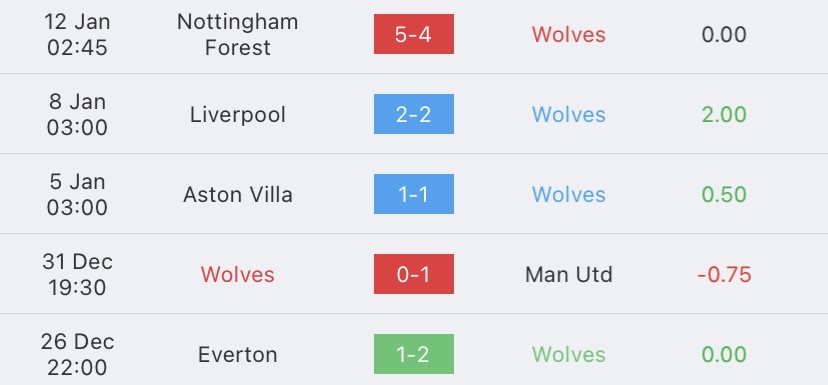This screenshot has height=385, width=828.
Task: Click the -0.75 handicap value
Action: point(724,275)
